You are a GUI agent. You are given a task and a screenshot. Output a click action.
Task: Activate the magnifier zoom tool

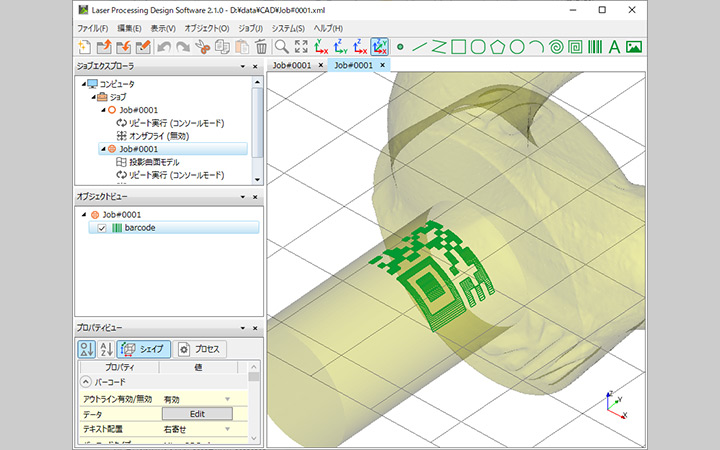(x=282, y=46)
